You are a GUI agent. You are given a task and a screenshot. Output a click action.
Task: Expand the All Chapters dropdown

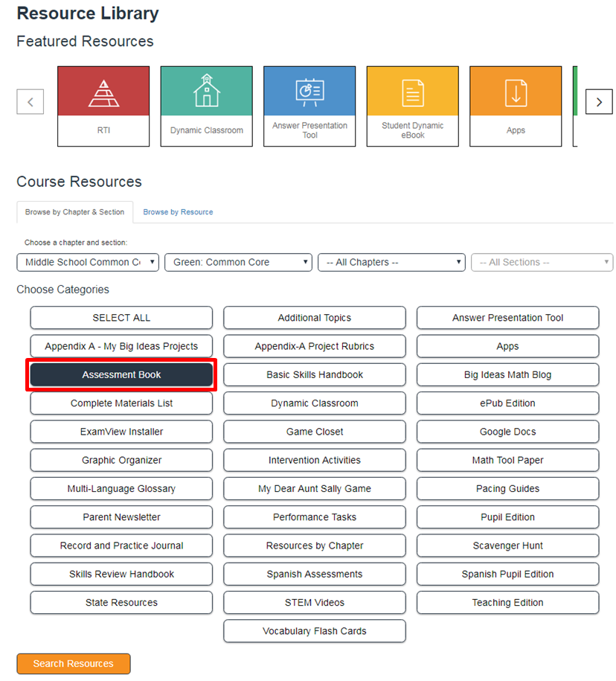tap(391, 262)
